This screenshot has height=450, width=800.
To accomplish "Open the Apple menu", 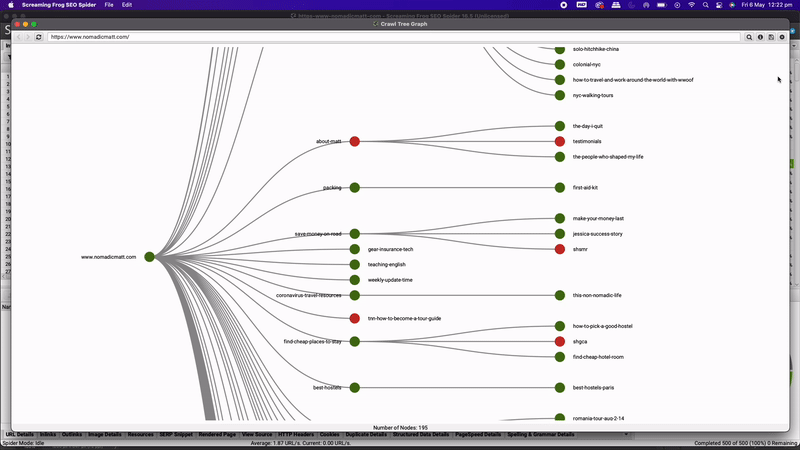I will click(11, 5).
